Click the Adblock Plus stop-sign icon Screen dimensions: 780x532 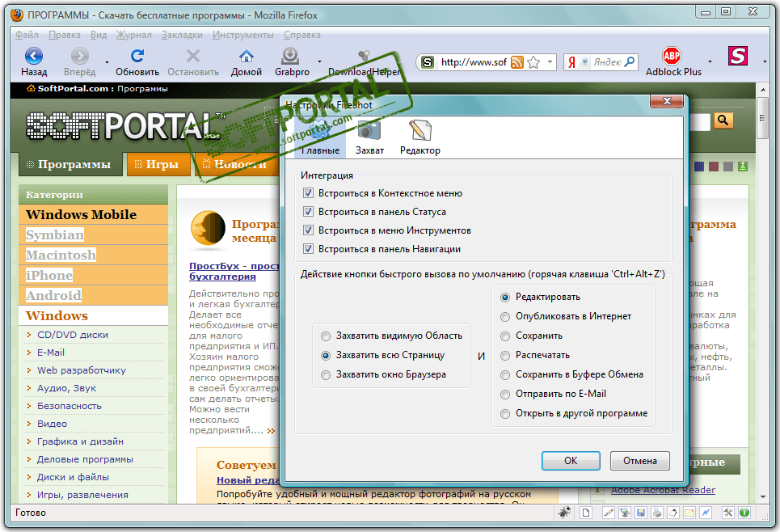click(x=672, y=56)
